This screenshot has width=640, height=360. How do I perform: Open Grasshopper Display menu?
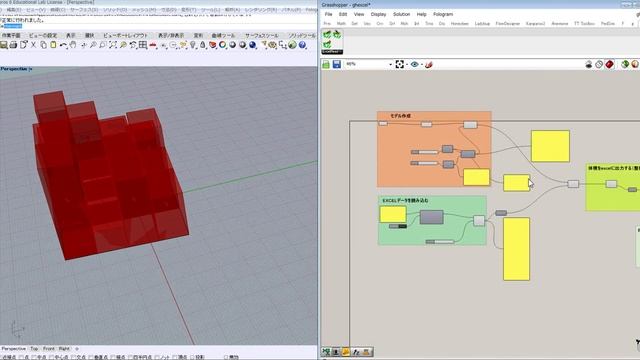[378, 14]
